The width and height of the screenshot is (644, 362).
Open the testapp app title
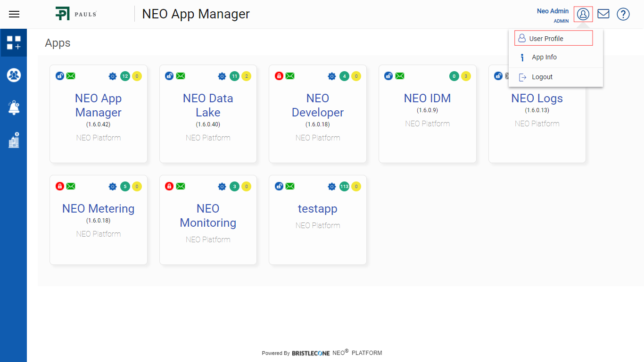click(x=318, y=209)
